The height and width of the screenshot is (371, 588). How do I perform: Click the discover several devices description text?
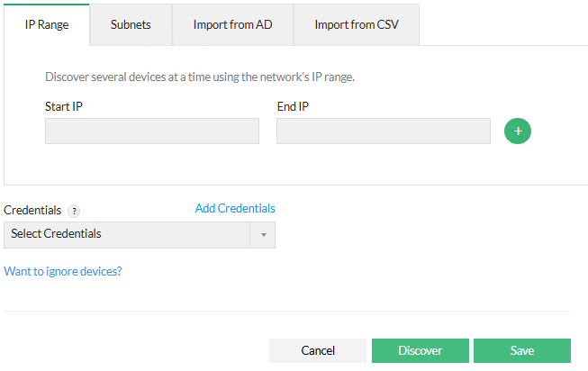pos(200,77)
